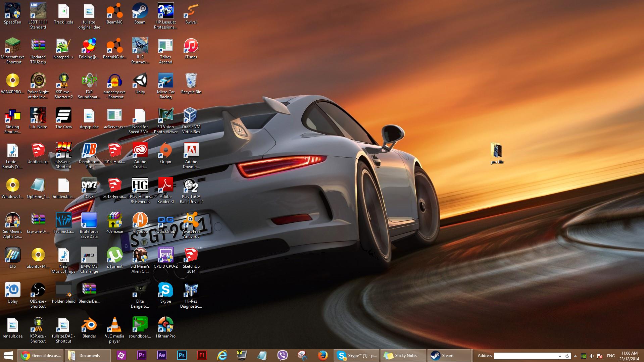
Task: Switch to the Steam taskbar window
Action: coord(450,356)
